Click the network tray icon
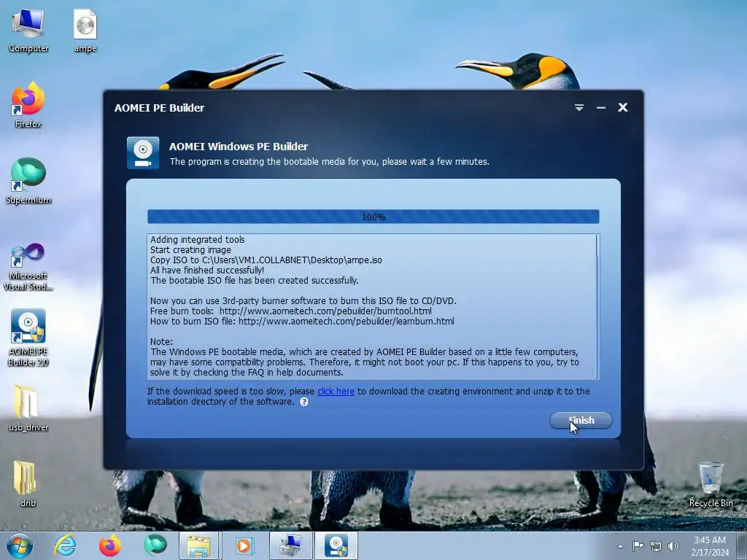 [656, 546]
